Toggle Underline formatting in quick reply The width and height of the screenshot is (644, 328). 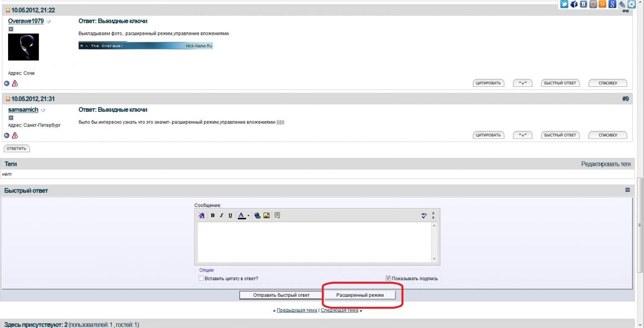click(230, 216)
